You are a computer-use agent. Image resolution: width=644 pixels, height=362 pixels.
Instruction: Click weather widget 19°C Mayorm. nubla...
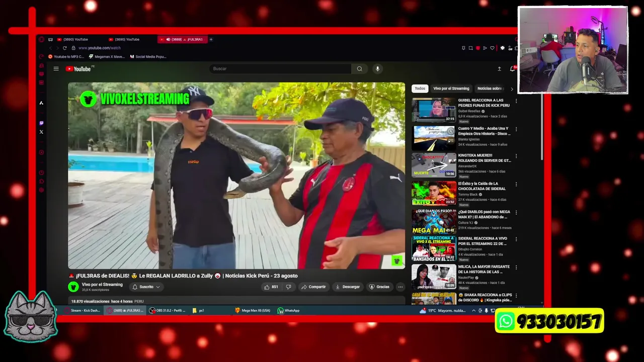coord(443,311)
